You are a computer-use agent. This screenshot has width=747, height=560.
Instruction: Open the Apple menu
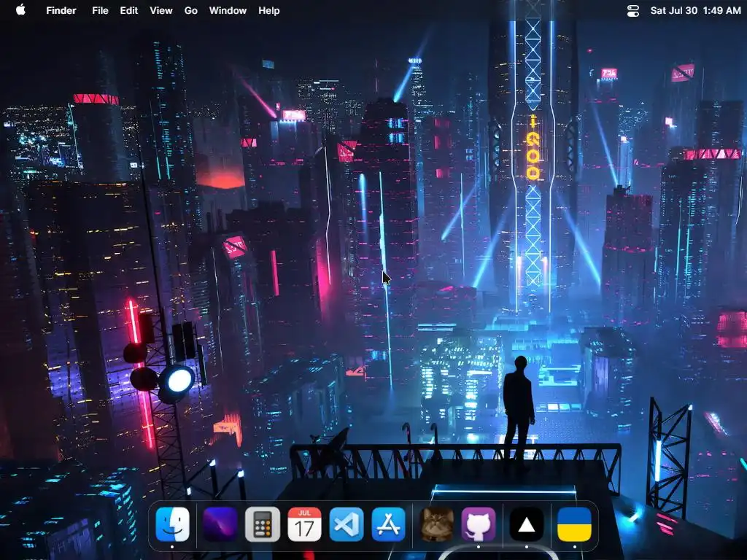tap(20, 10)
